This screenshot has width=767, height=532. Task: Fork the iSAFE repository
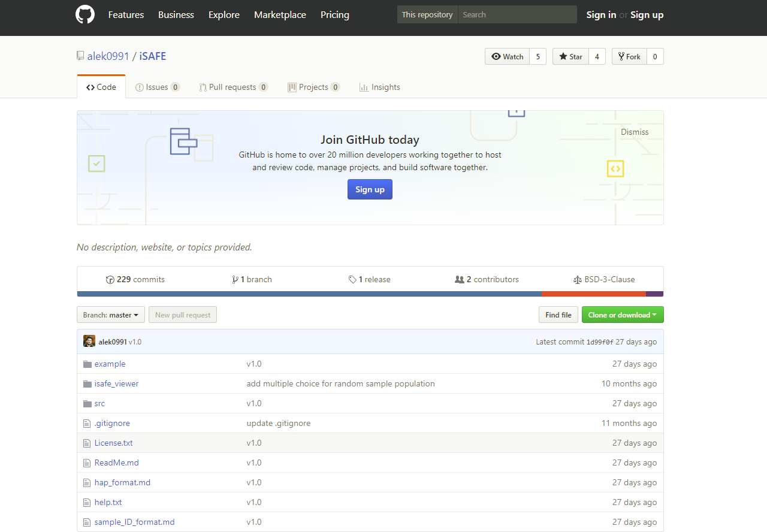click(x=629, y=56)
